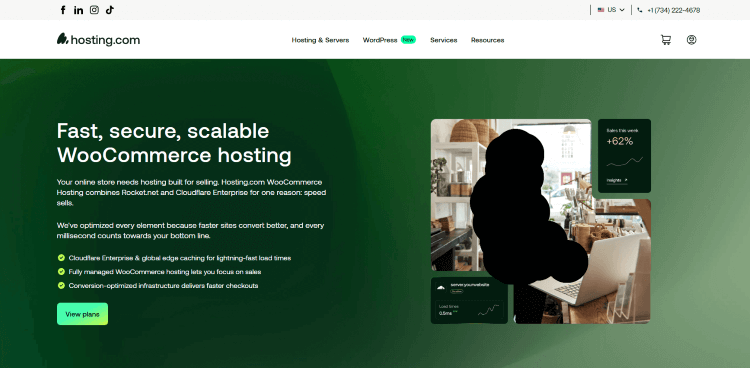750x368 pixels.
Task: Open the WordPress menu
Action: coord(380,40)
